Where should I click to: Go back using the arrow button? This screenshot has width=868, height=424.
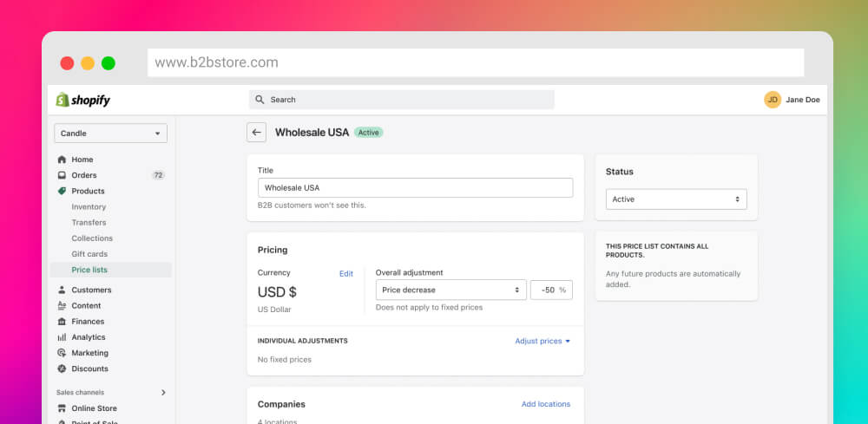tap(256, 132)
